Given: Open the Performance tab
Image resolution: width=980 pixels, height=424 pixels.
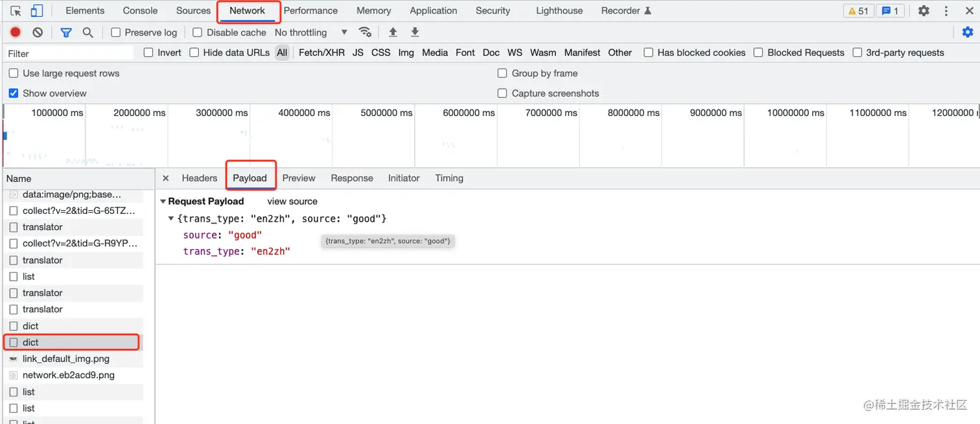Looking at the screenshot, I should (310, 11).
